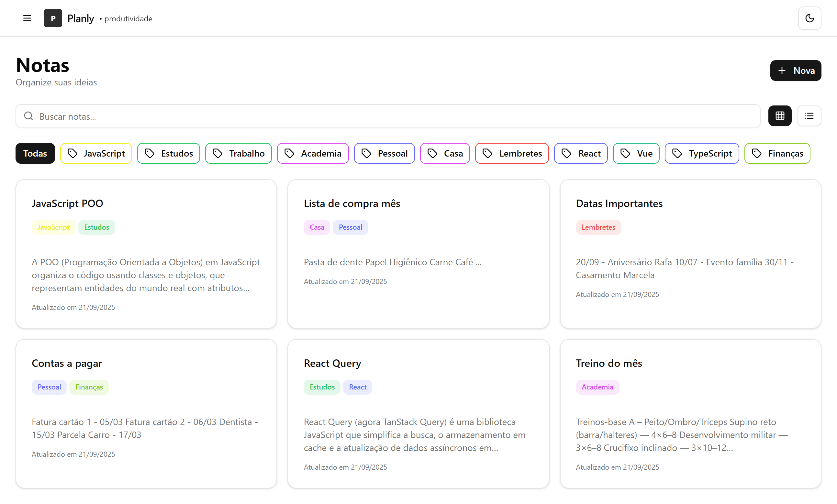837x504 pixels.
Task: Switch to grid view layout
Action: 780,116
